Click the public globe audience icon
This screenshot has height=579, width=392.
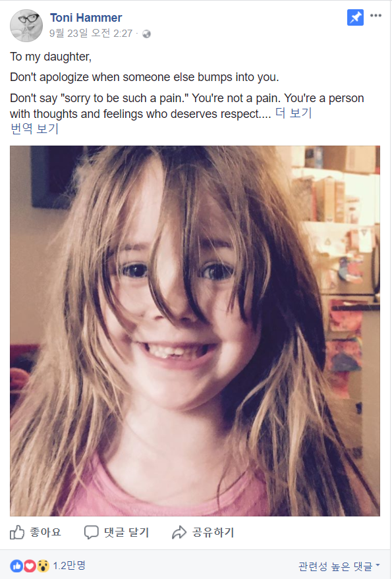(147, 34)
